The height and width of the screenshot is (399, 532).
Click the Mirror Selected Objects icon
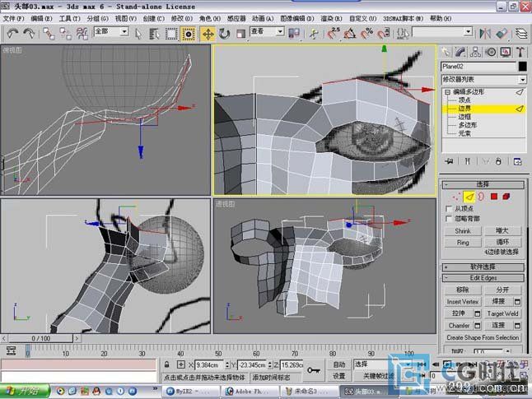pyautogui.click(x=485, y=33)
